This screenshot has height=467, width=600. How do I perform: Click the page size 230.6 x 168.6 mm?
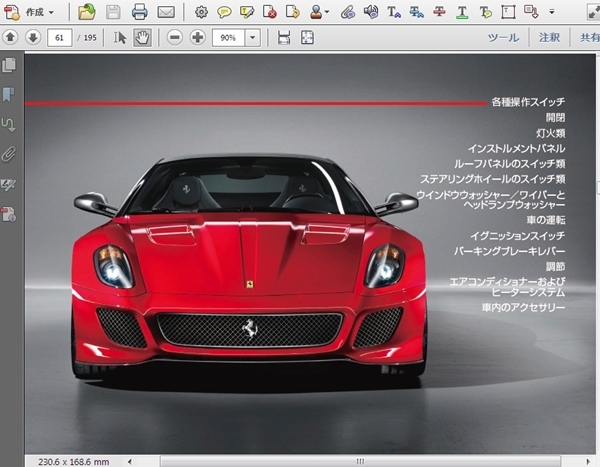(73, 462)
